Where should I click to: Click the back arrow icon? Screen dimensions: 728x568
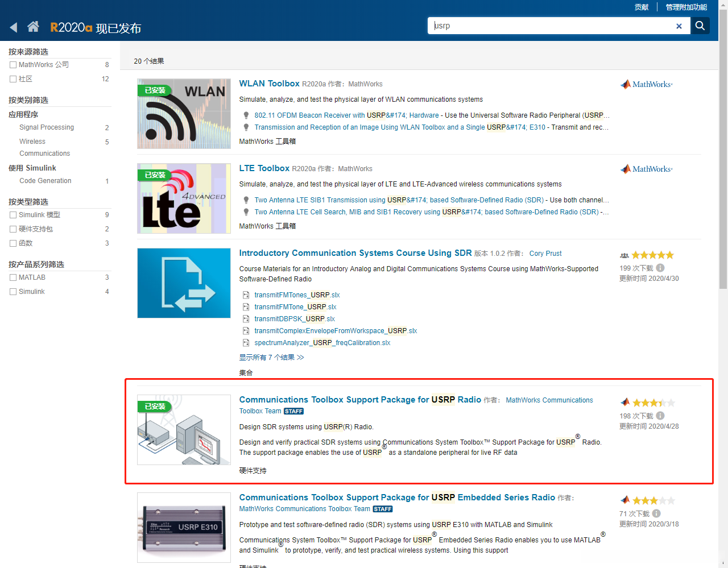click(x=14, y=27)
